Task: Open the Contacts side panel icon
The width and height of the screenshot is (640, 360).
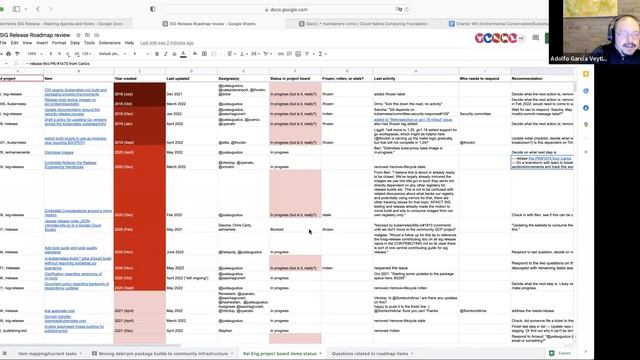Action: [586, 108]
